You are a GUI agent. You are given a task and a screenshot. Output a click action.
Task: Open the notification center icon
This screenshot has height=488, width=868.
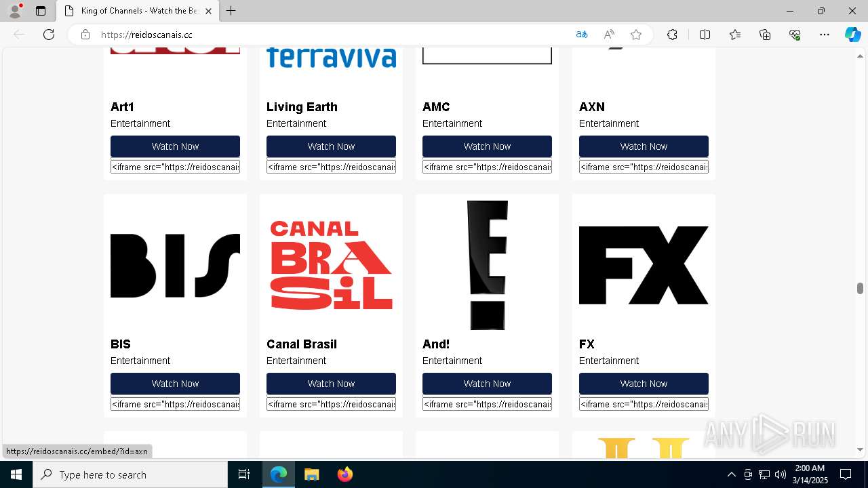click(846, 474)
